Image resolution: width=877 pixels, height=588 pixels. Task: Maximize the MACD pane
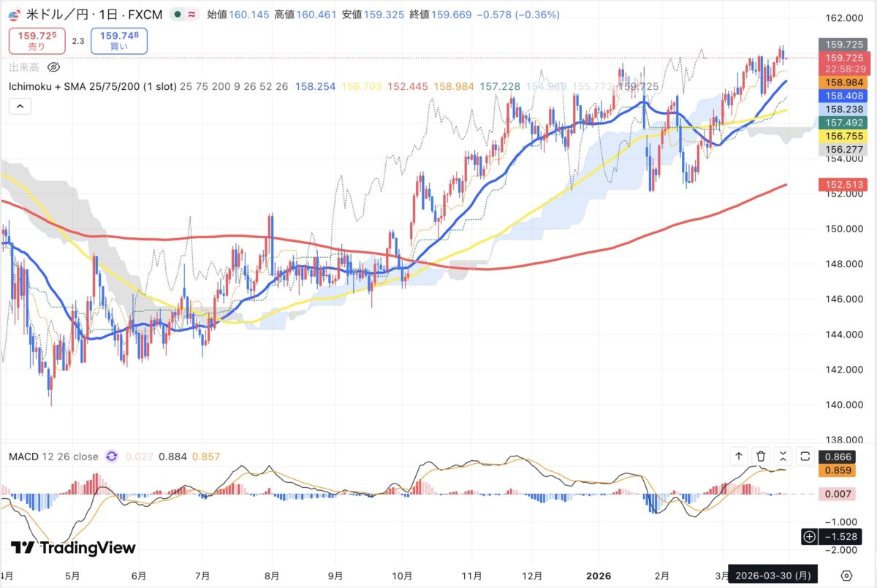tap(805, 457)
